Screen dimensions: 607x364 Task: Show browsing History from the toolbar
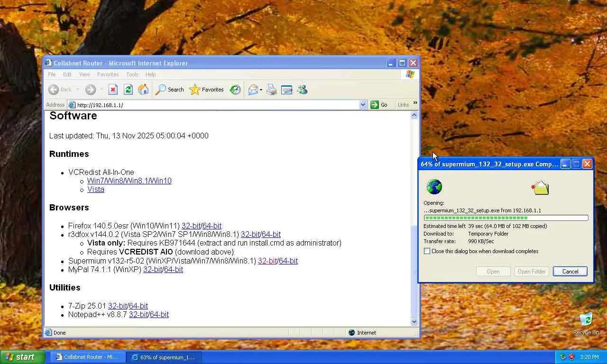coord(235,90)
